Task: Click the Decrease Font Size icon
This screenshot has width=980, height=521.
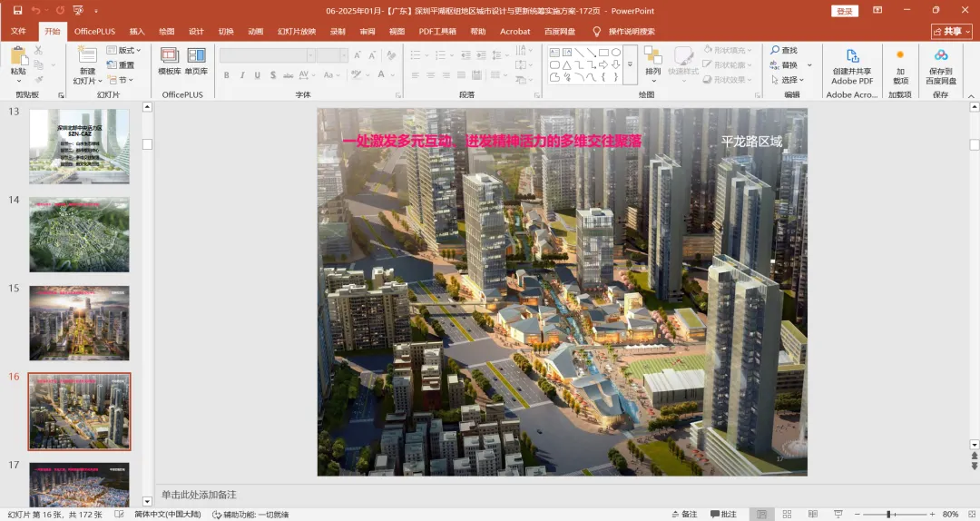Action: [373, 55]
